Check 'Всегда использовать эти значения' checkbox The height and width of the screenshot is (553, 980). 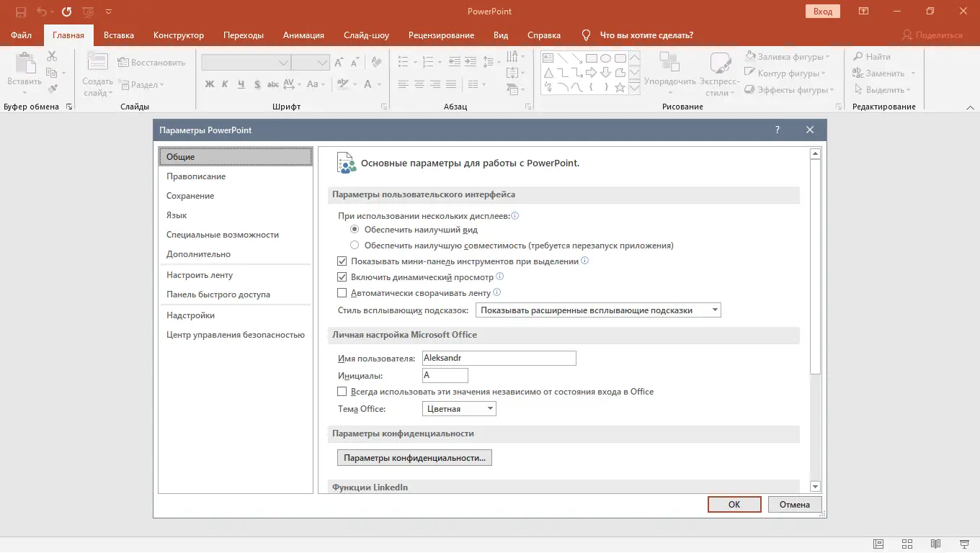pyautogui.click(x=342, y=392)
